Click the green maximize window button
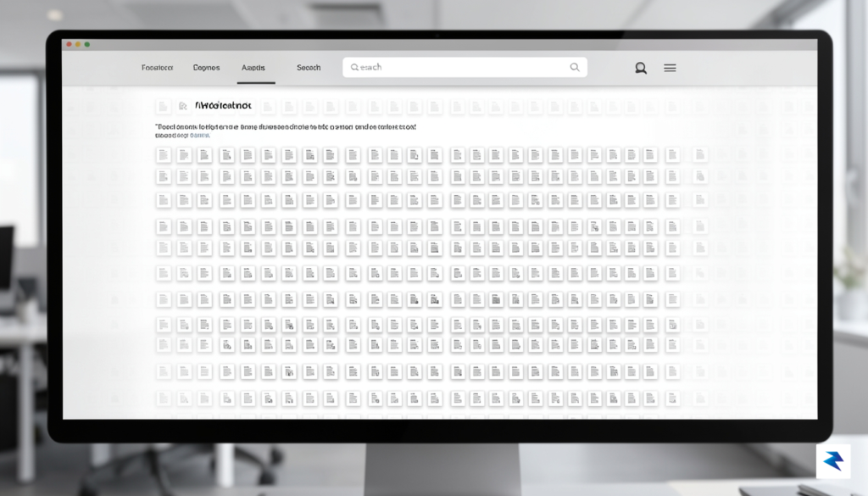This screenshot has width=868, height=496. pos(87,44)
